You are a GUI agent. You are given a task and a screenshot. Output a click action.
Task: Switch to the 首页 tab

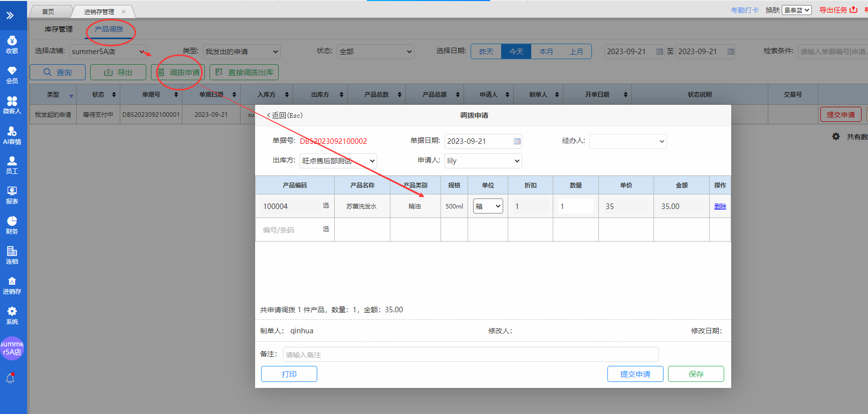tap(48, 12)
